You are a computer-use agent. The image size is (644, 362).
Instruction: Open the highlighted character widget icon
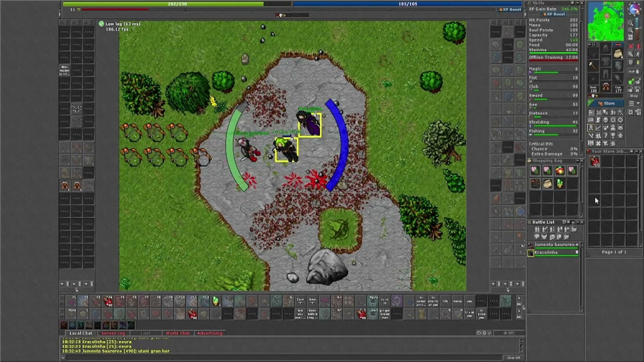(x=591, y=127)
